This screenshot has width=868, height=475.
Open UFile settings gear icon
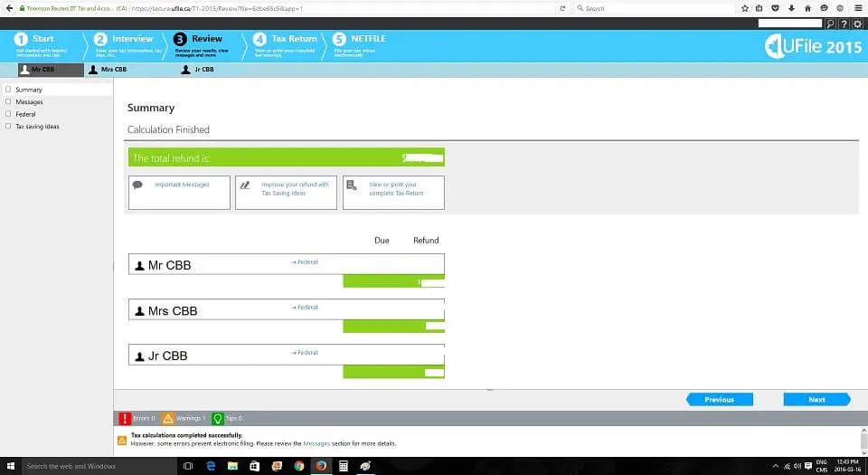click(857, 24)
